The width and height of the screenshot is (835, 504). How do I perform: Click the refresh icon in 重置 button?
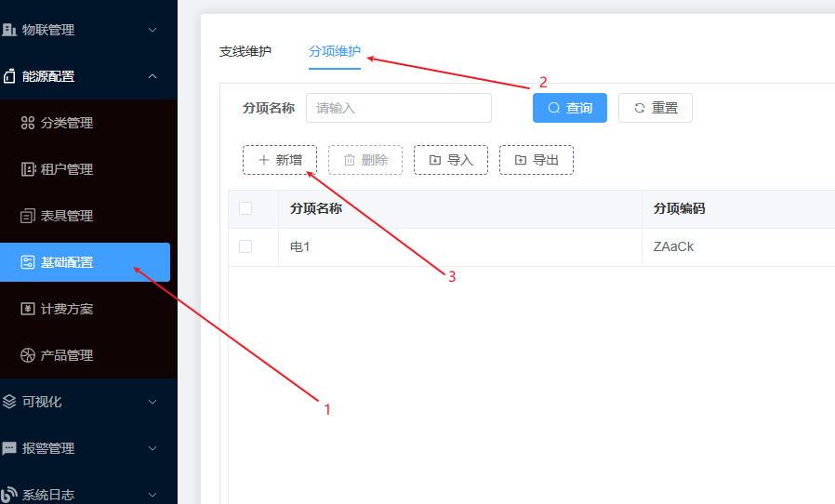point(640,108)
